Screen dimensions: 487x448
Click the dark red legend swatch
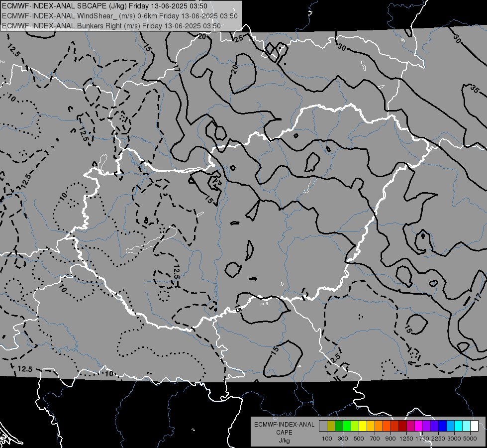(x=403, y=426)
